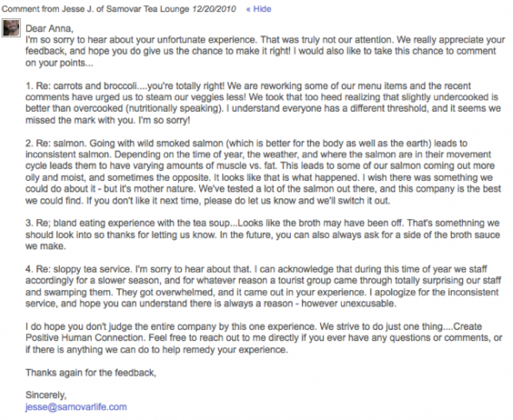Open Jesse J.'s avatar thumbnail

11,28
